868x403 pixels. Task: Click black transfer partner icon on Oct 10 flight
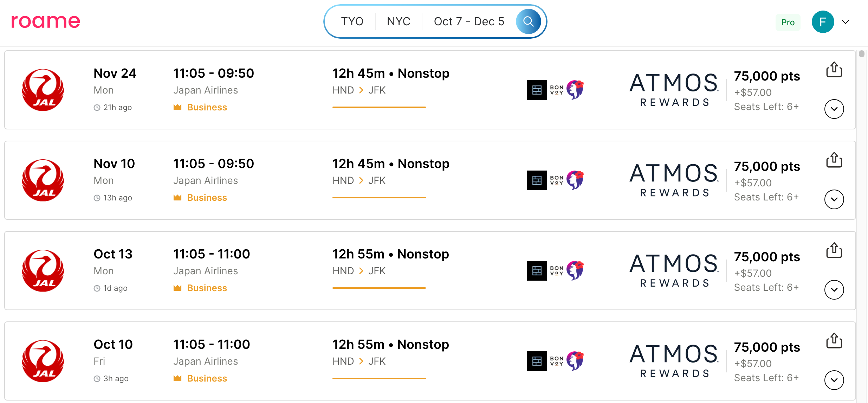coord(537,361)
